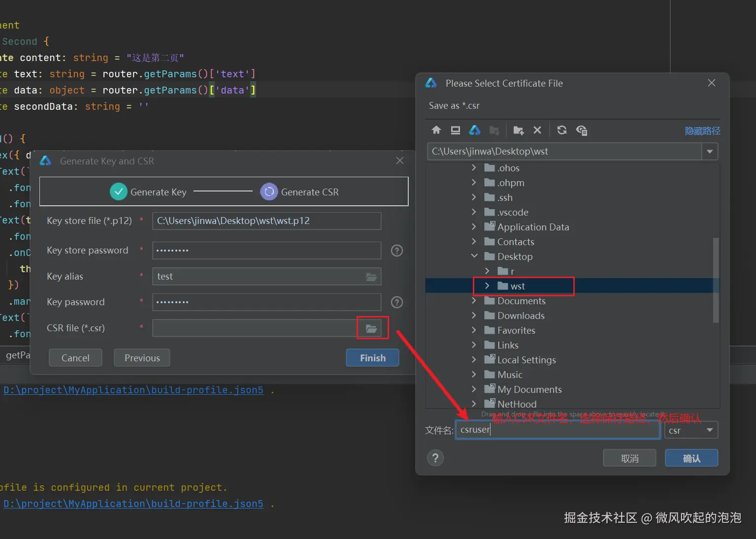Expand the NetHood folder chevron

(474, 404)
